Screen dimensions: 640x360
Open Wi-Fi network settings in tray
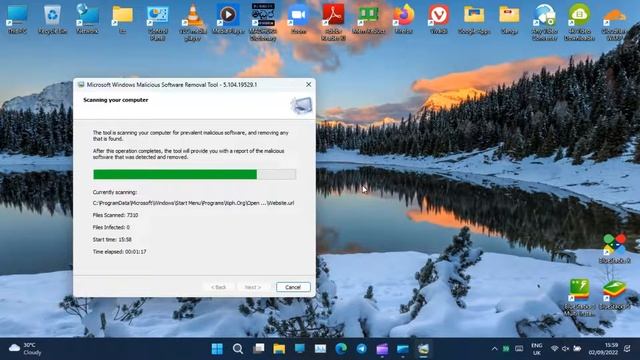554,349
